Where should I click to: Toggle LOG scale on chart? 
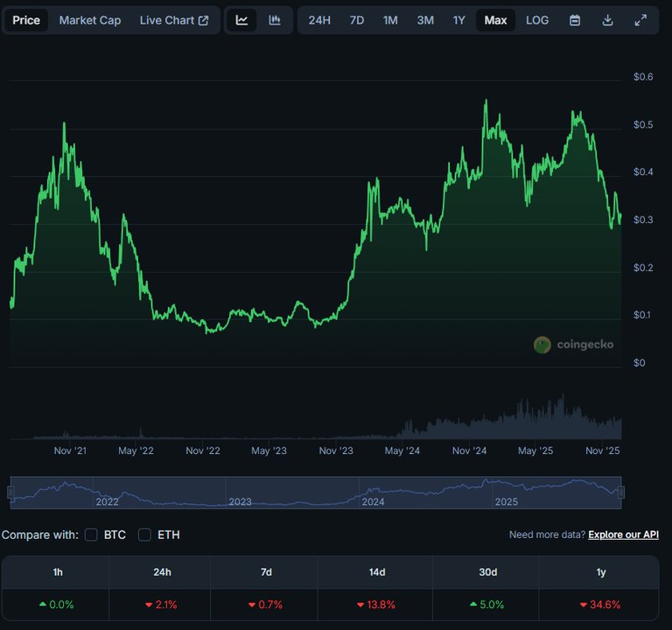point(537,20)
